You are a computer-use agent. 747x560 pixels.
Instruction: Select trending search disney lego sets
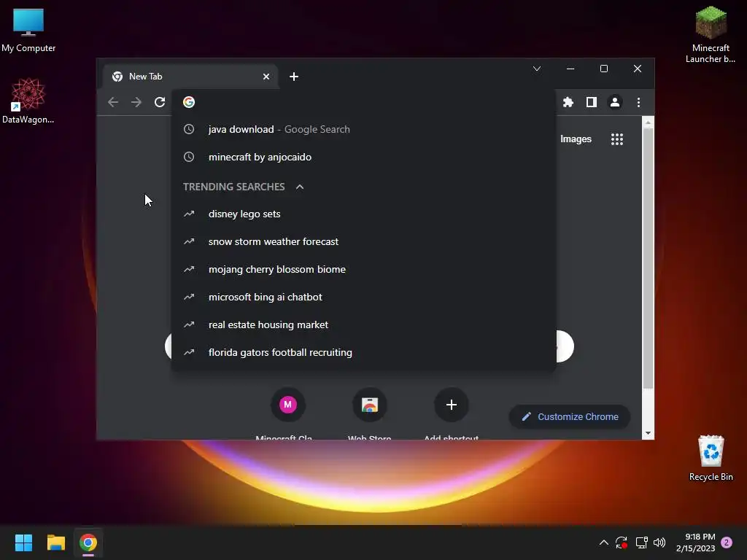click(x=363, y=214)
